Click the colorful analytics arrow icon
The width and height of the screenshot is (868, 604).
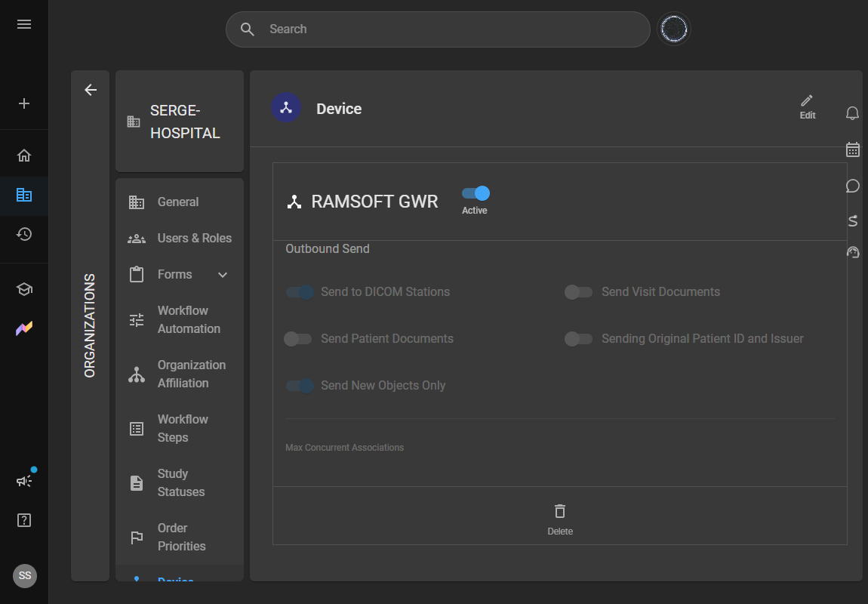[x=24, y=328]
